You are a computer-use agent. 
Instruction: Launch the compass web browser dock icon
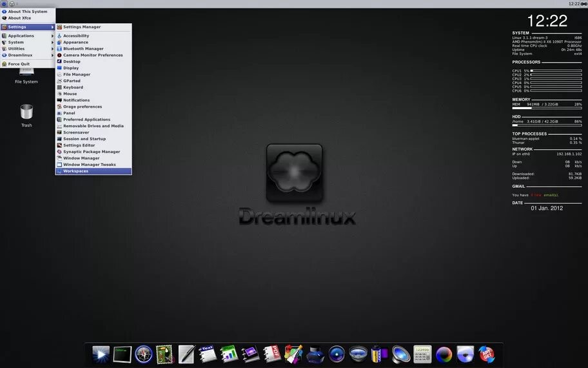coord(144,354)
